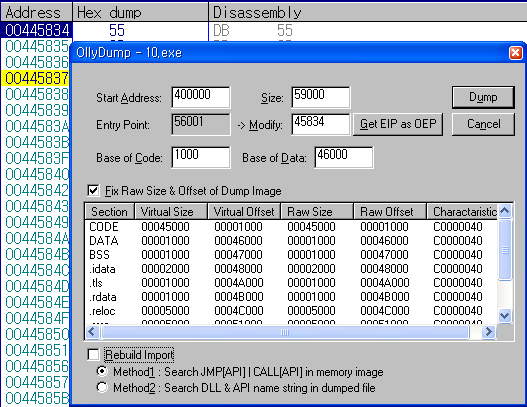The image size is (527, 407).
Task: Select address 00445843 in disassembler
Action: (x=37, y=206)
